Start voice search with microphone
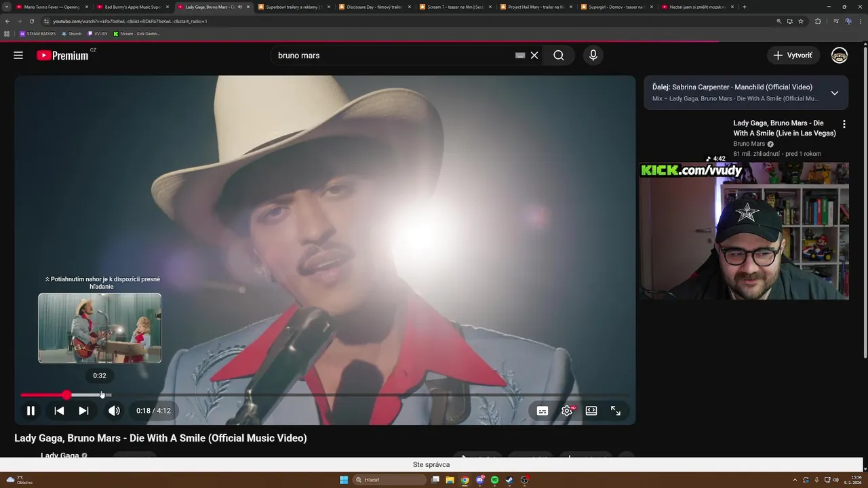Screen dimensions: 868x488 [593, 56]
